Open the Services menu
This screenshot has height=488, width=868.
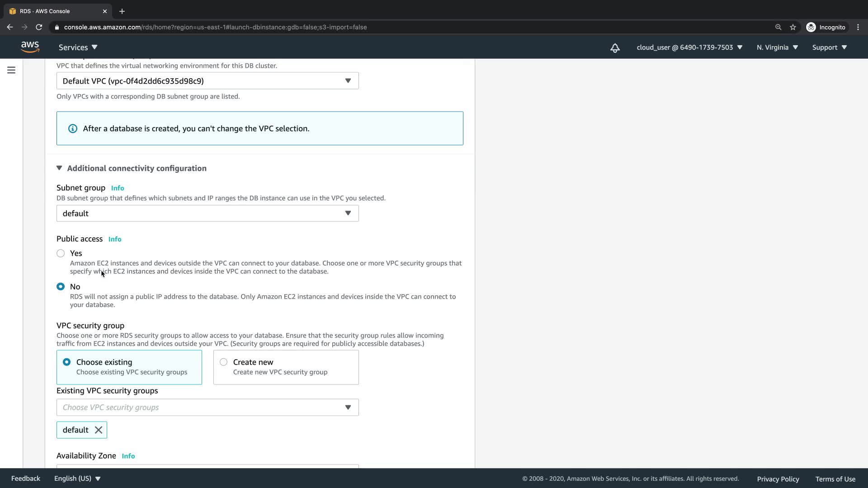tap(78, 47)
